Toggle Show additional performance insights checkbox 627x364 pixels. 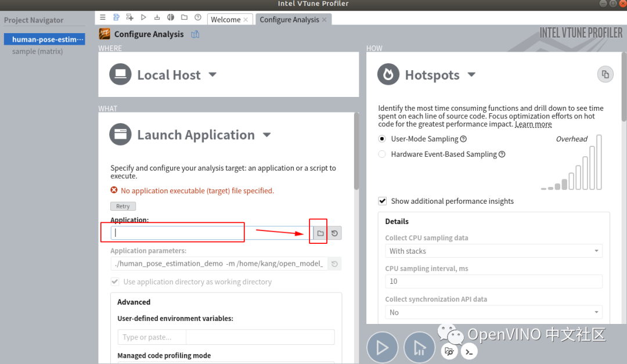point(382,201)
